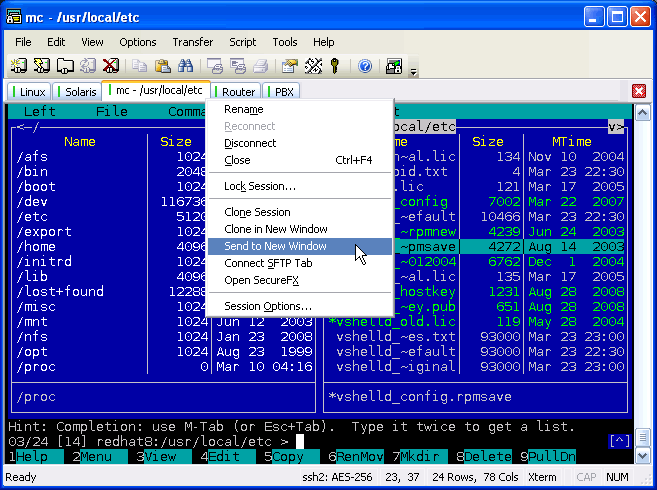Viewport: 657px width, 490px height.
Task: Click the 7Mkdir function key label
Action: [x=420, y=456]
